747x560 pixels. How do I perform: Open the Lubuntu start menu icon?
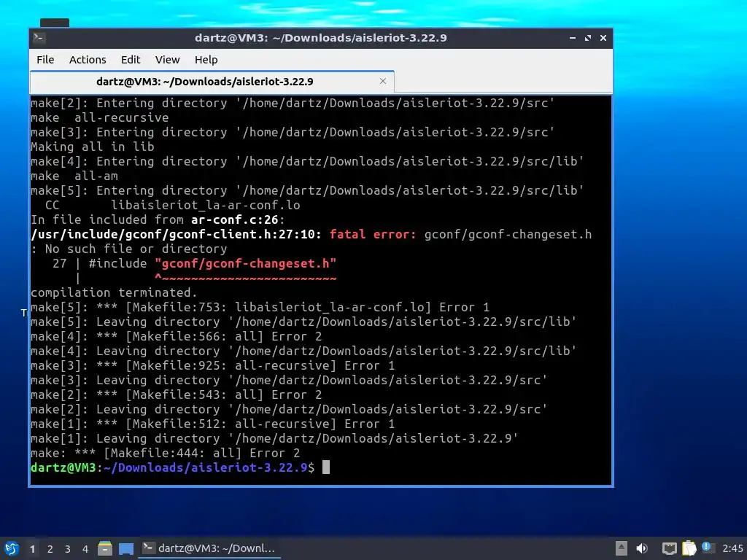click(x=12, y=548)
